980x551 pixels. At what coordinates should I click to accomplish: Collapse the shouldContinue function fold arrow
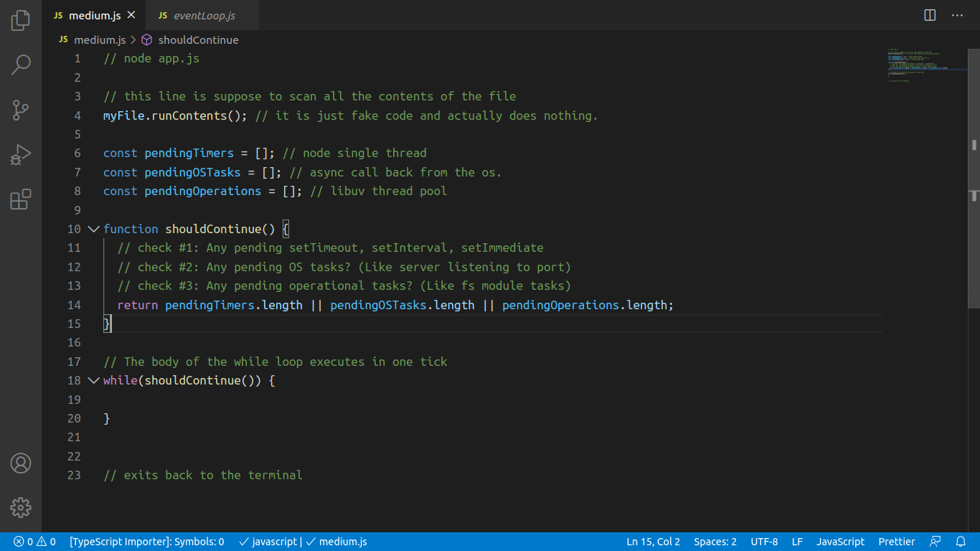tap(93, 228)
